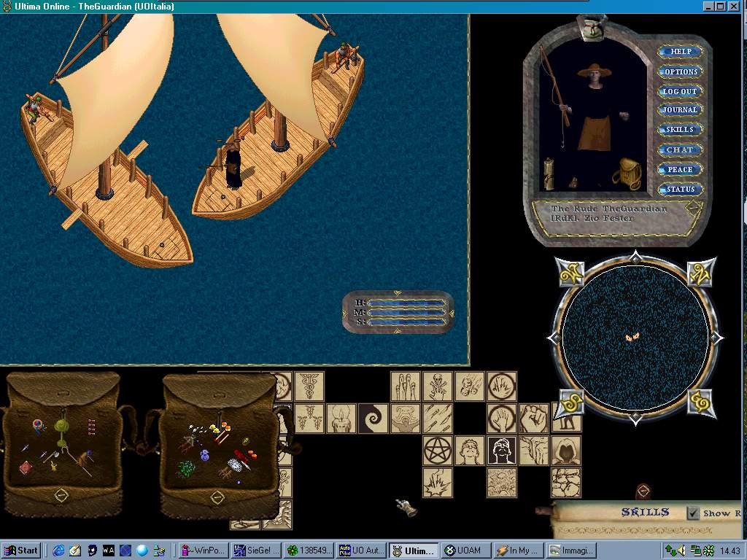
Task: Click the pentagram spell icon
Action: point(438,451)
